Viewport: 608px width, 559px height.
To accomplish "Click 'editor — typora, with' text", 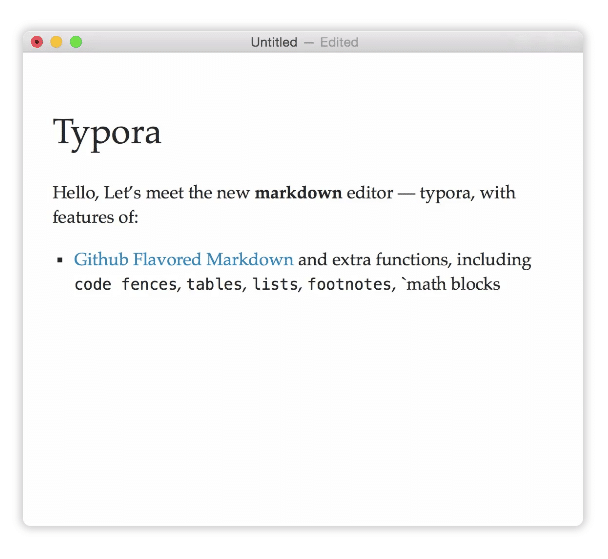I will tap(431, 193).
